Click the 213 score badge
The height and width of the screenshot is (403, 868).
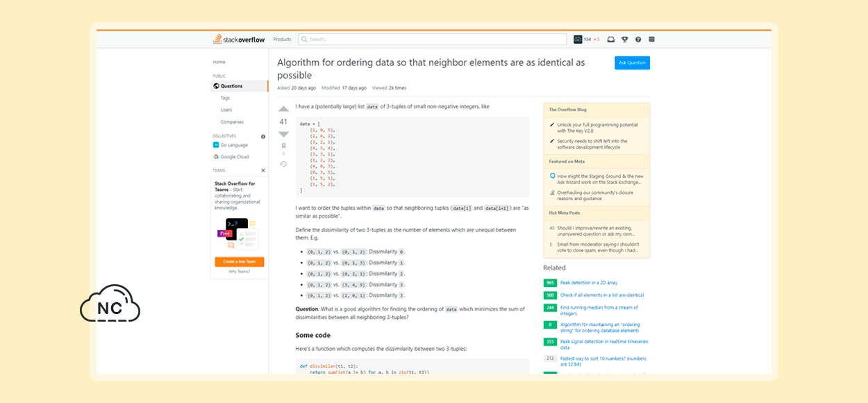550,358
